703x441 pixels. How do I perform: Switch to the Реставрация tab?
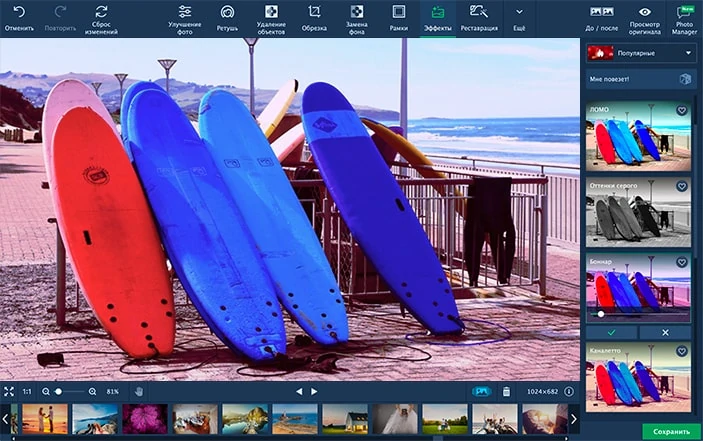(479, 18)
